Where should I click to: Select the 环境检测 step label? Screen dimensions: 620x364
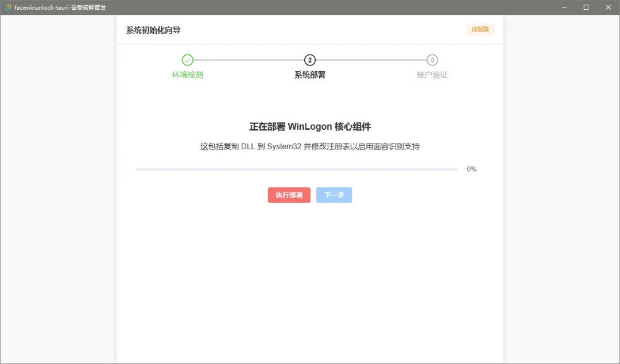[x=188, y=74]
